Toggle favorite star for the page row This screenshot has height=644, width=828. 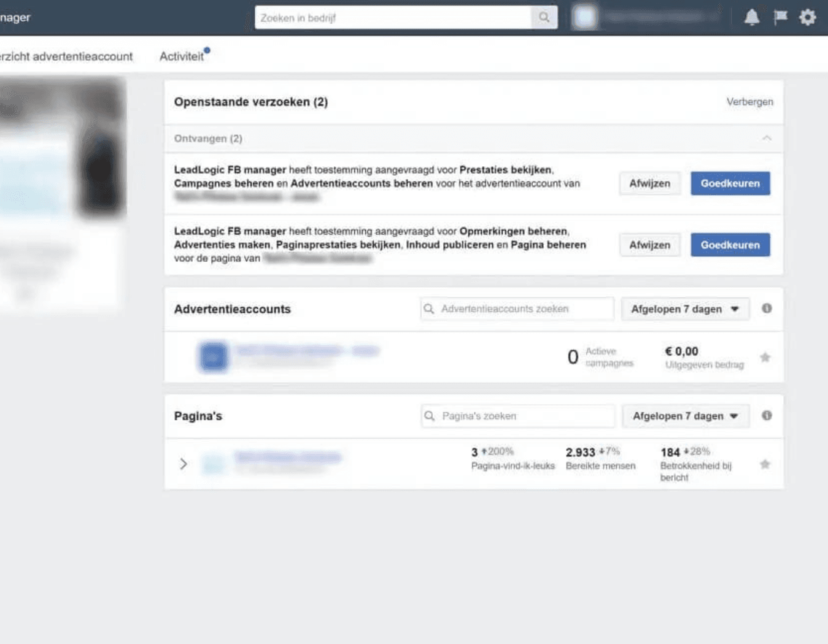click(x=765, y=464)
